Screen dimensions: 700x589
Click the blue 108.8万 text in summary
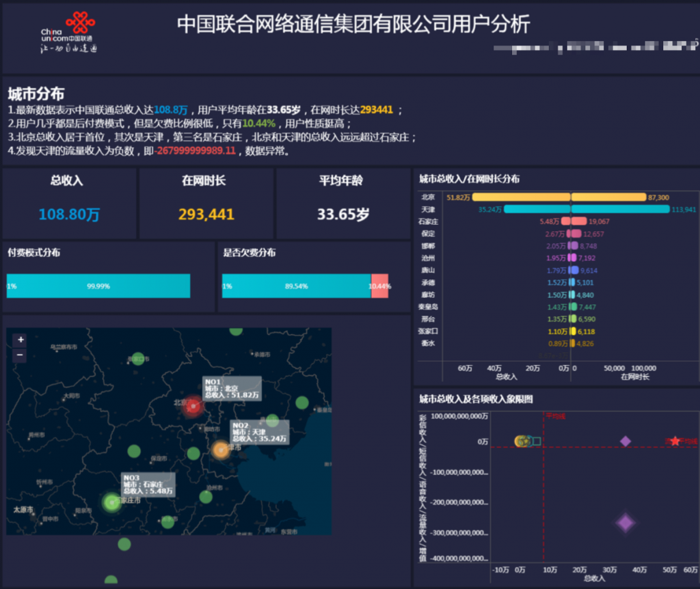(170, 110)
